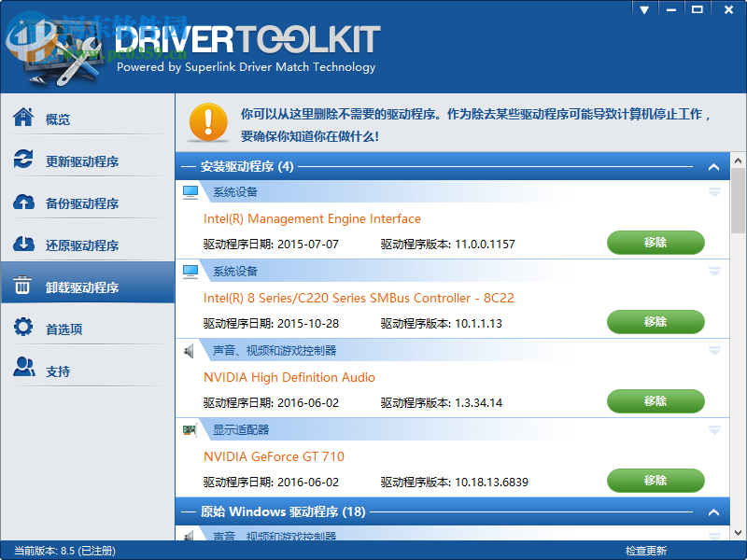
Task: Open the title bar dropdown arrow
Action: (644, 9)
